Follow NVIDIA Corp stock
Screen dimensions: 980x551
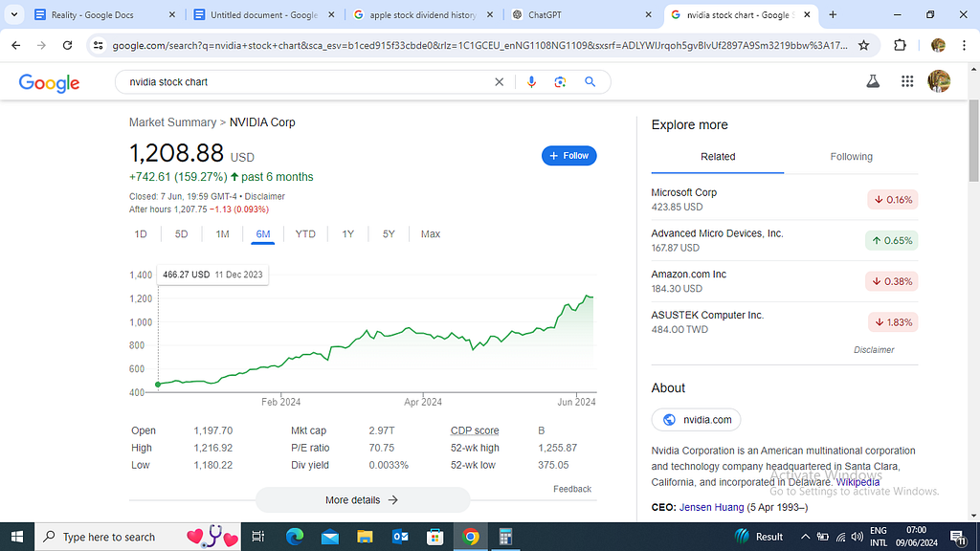tap(568, 156)
